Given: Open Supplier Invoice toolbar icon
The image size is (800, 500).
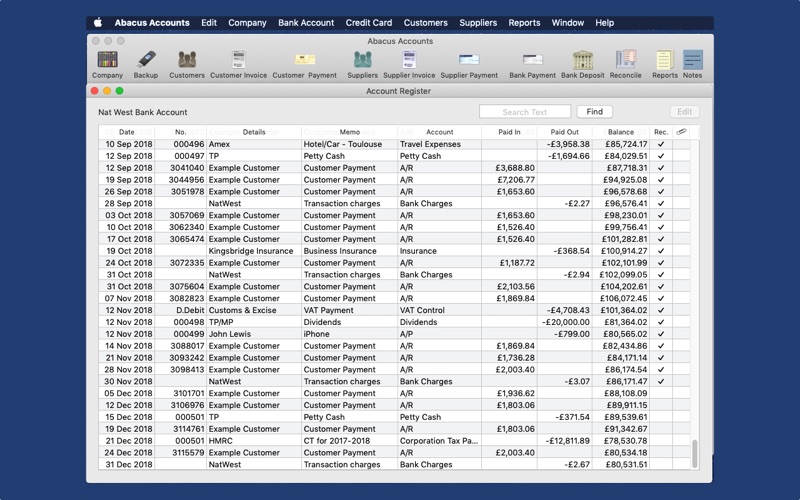Looking at the screenshot, I should (409, 60).
